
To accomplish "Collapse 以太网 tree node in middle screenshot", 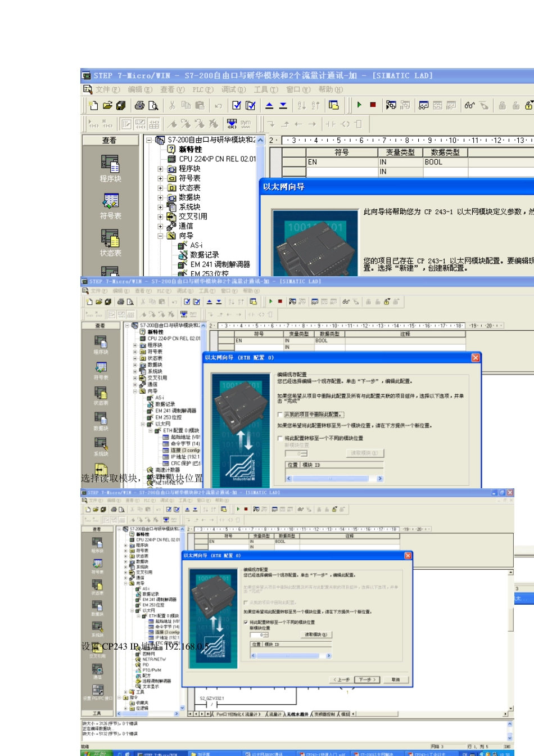I will (142, 424).
